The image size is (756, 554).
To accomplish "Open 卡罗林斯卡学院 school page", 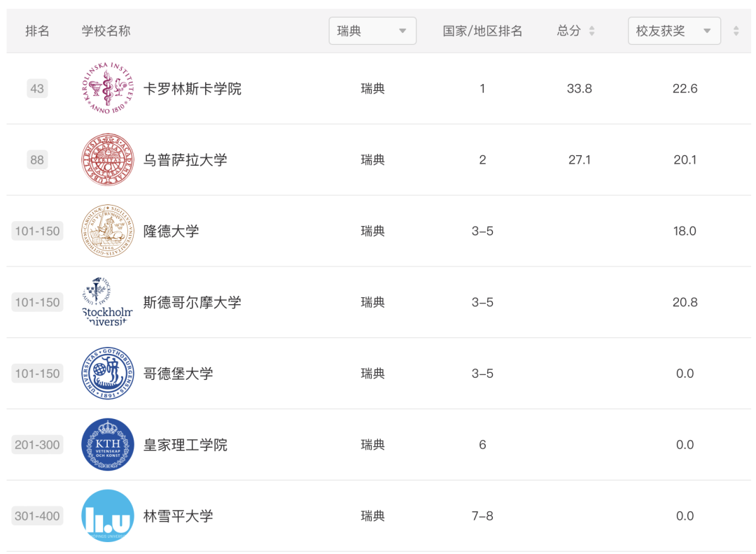I will (x=192, y=89).
